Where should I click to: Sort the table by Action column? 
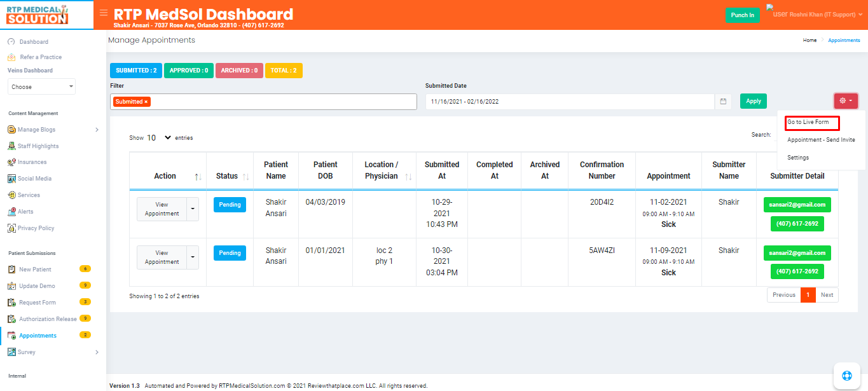pyautogui.click(x=198, y=177)
